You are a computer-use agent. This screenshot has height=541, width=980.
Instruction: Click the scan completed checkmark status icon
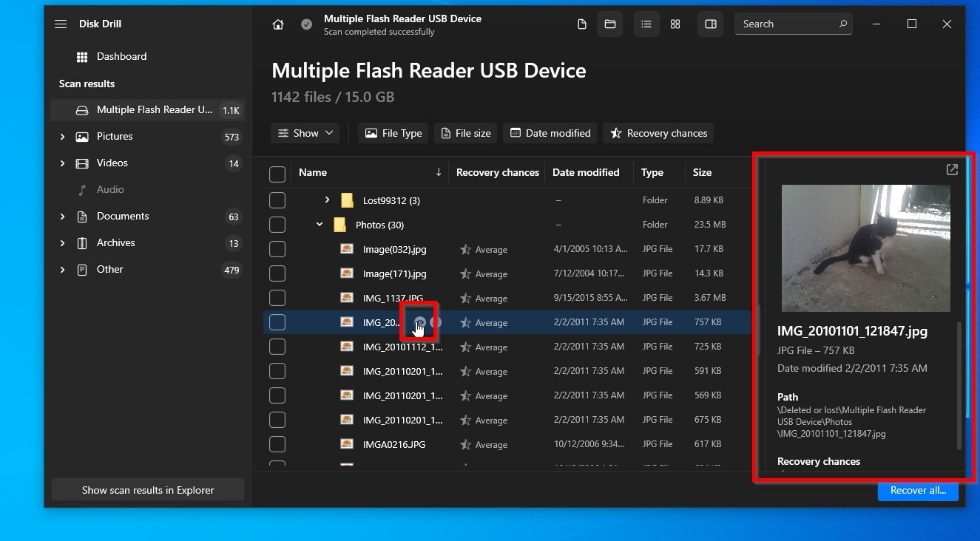tap(306, 24)
